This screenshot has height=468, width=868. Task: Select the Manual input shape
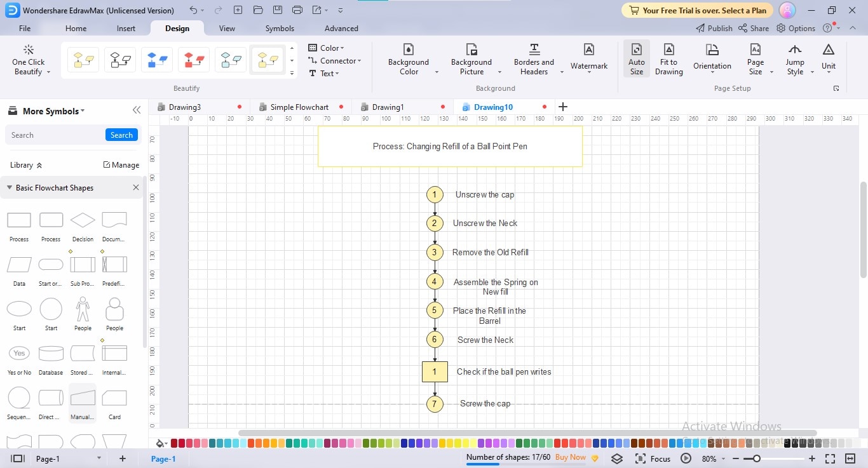click(83, 398)
